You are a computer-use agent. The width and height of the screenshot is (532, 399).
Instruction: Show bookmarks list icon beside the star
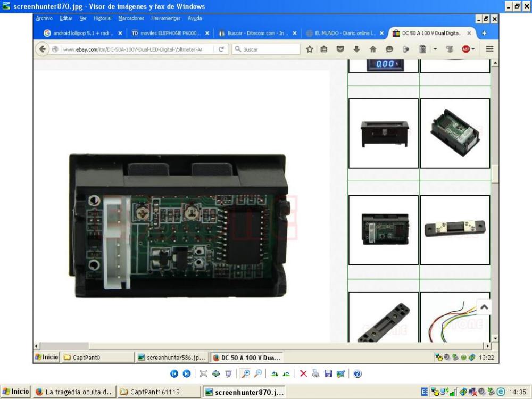pyautogui.click(x=324, y=49)
